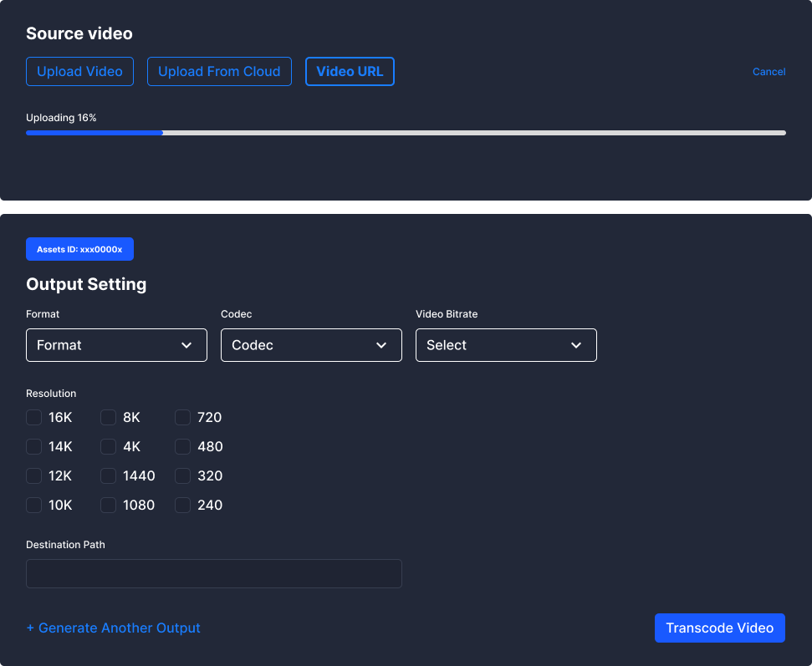Check the 720 resolution option

(183, 418)
